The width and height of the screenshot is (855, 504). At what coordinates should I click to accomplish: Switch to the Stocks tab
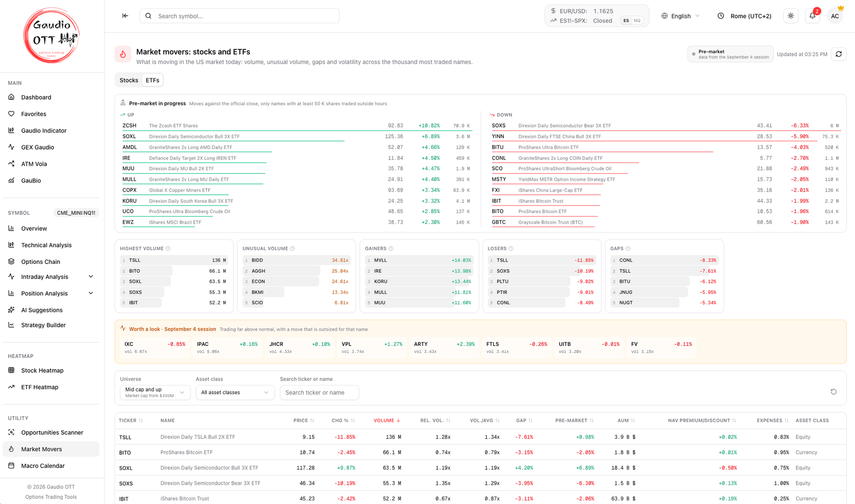(x=129, y=80)
